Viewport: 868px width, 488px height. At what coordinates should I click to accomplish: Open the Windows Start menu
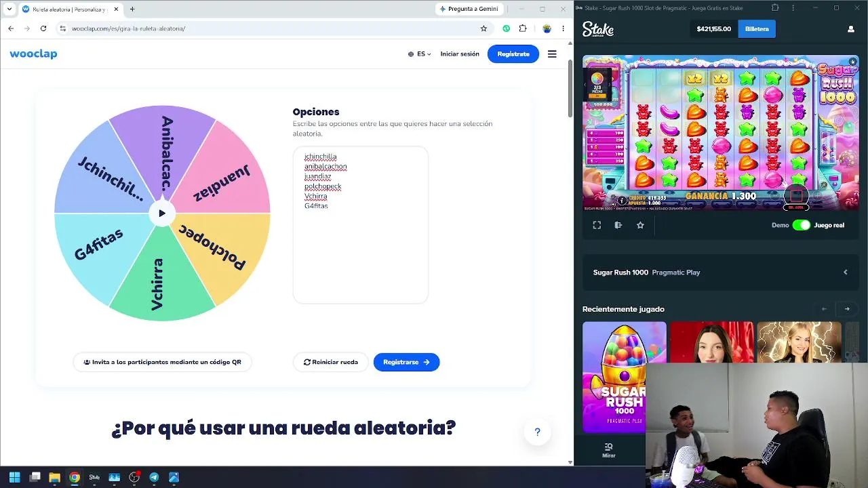click(x=15, y=477)
